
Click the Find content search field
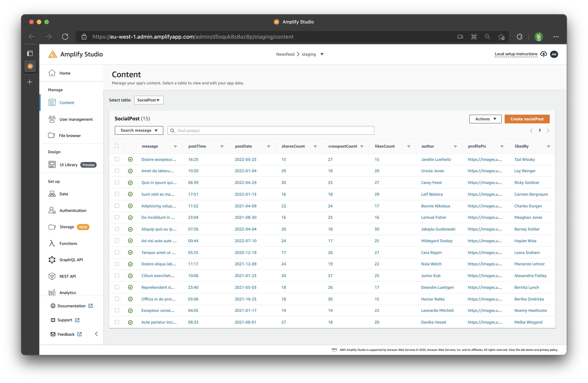pyautogui.click(x=271, y=130)
